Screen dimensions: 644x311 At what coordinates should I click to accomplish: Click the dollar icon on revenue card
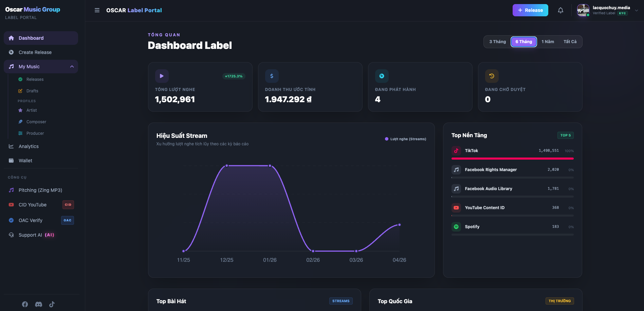click(x=272, y=76)
